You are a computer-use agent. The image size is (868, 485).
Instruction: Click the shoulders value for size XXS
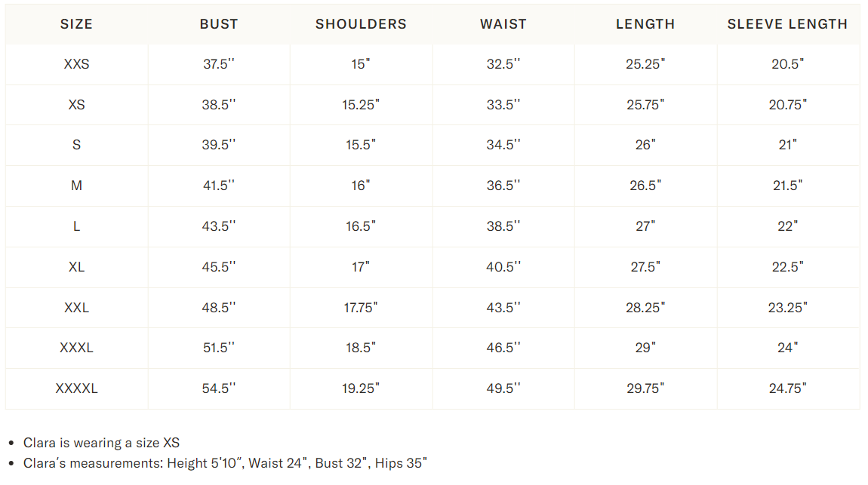coord(361,64)
